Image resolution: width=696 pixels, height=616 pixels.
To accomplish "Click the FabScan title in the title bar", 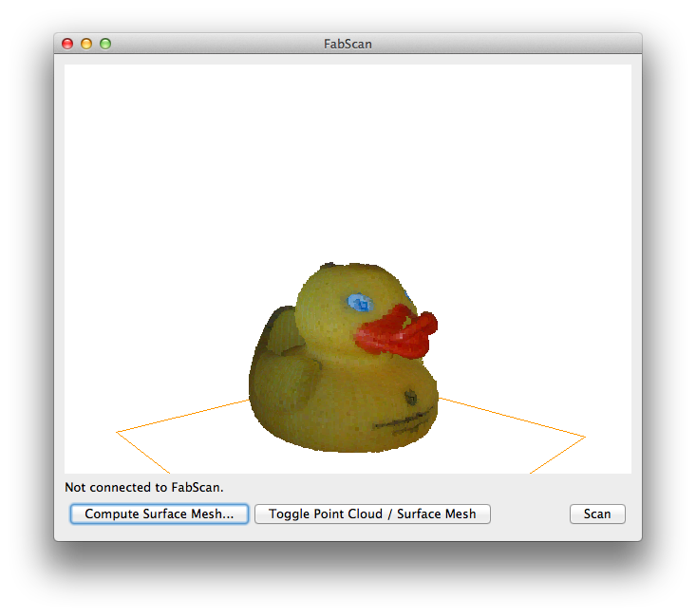I will click(x=348, y=44).
